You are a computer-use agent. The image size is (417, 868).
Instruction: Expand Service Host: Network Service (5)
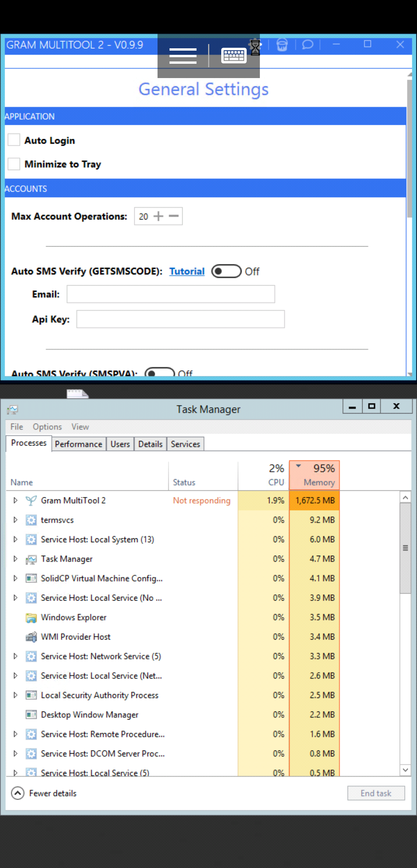click(15, 656)
